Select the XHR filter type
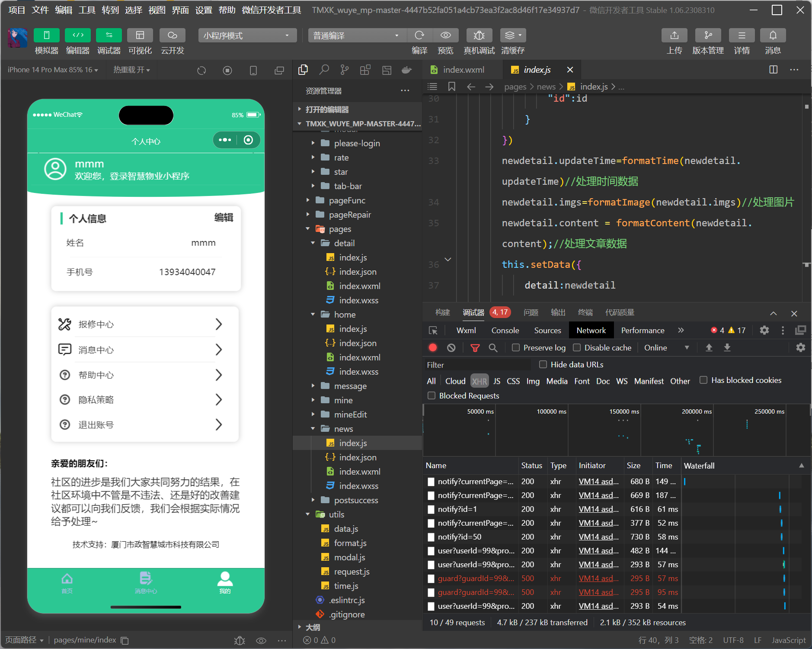This screenshot has height=649, width=812. (480, 381)
